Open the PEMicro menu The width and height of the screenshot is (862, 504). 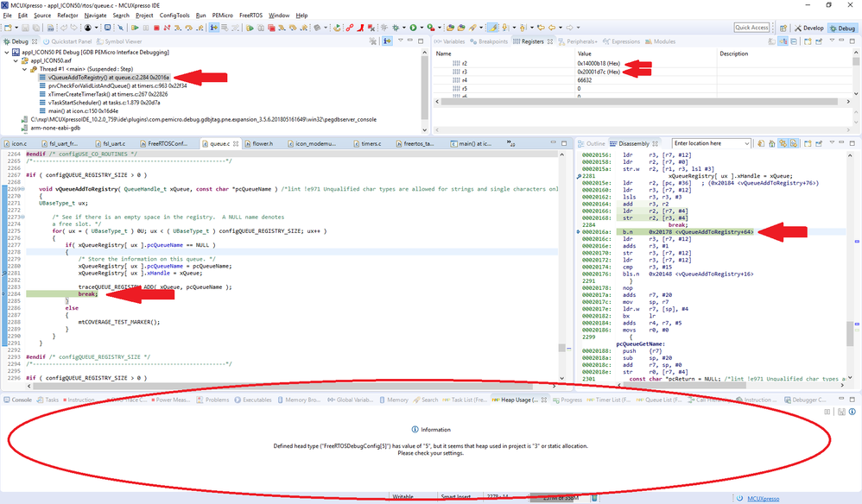coord(222,16)
